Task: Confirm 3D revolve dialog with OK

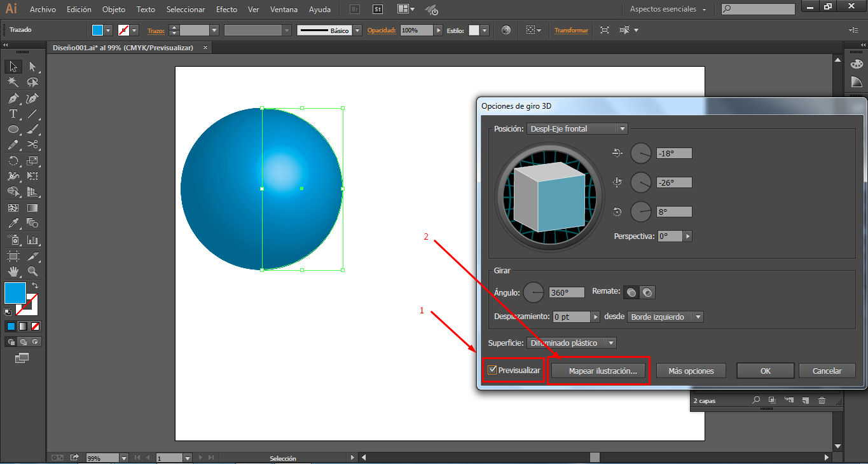Action: pyautogui.click(x=766, y=371)
